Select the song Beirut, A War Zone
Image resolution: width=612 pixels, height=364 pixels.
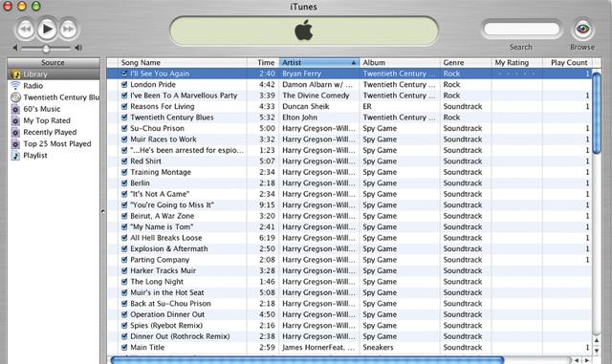click(x=162, y=216)
